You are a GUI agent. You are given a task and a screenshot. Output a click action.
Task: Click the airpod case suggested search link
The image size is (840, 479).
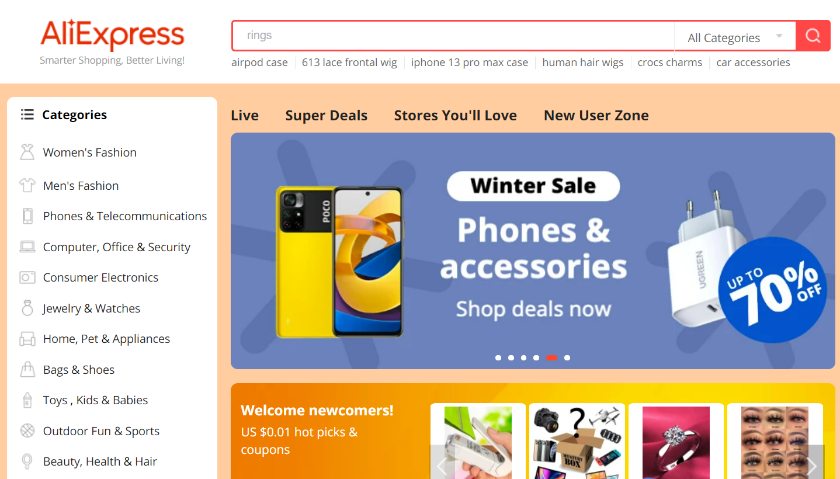(259, 62)
